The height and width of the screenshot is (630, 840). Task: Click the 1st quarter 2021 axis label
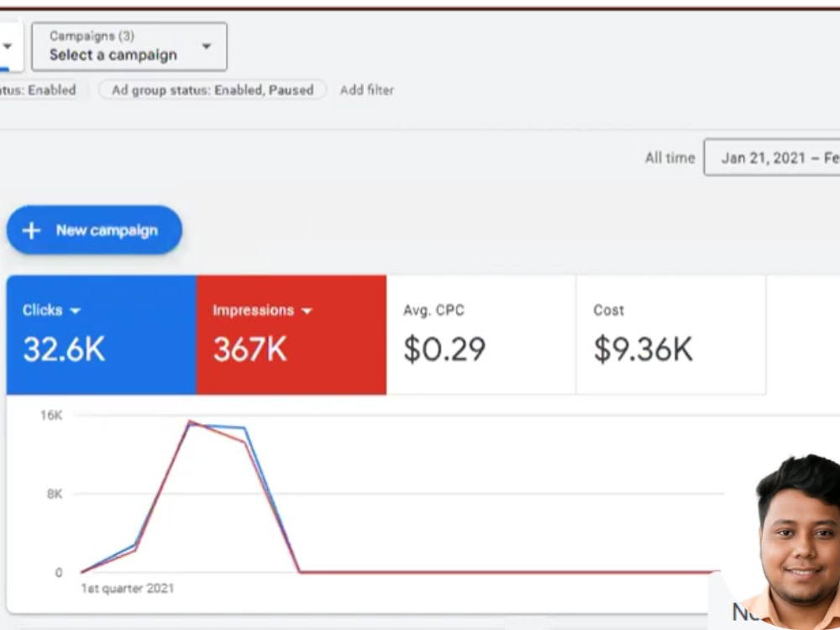point(128,588)
